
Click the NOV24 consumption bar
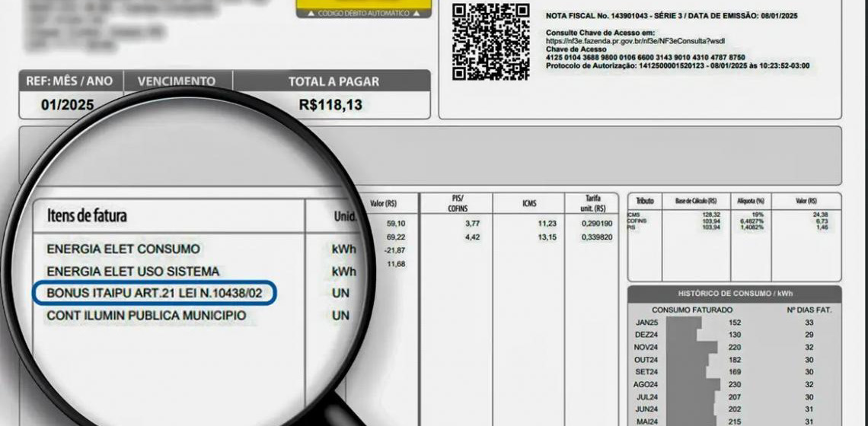[x=691, y=348]
